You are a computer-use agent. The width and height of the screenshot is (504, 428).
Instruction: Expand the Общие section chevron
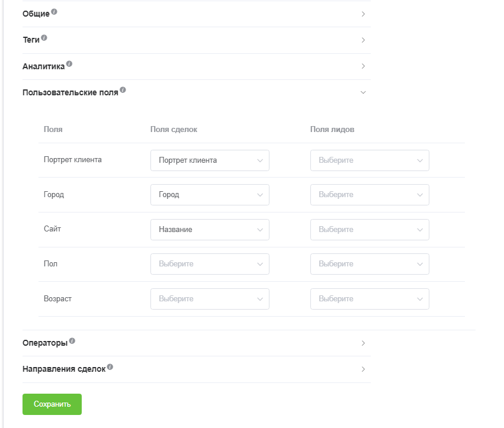(363, 14)
